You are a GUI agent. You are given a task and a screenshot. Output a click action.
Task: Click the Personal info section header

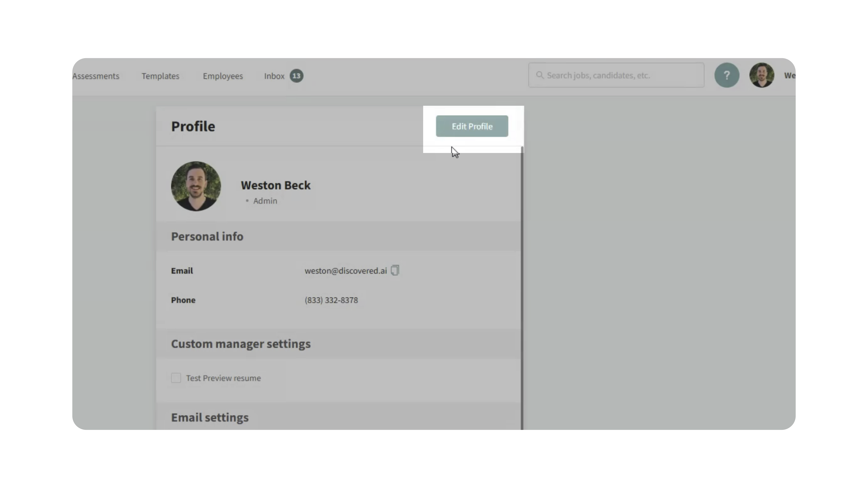tap(207, 236)
